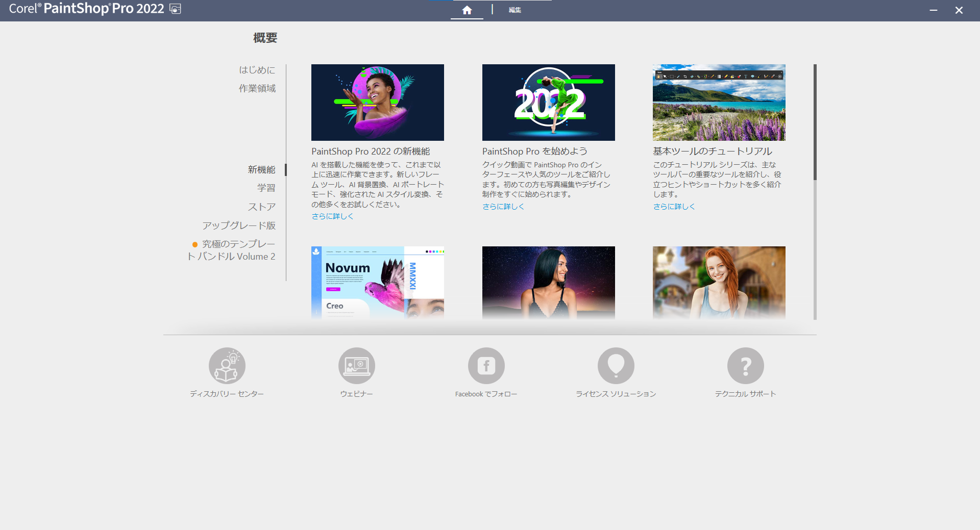Image resolution: width=980 pixels, height=530 pixels.
Task: Click the PaintShop Pro を始めよう title
Action: point(535,152)
